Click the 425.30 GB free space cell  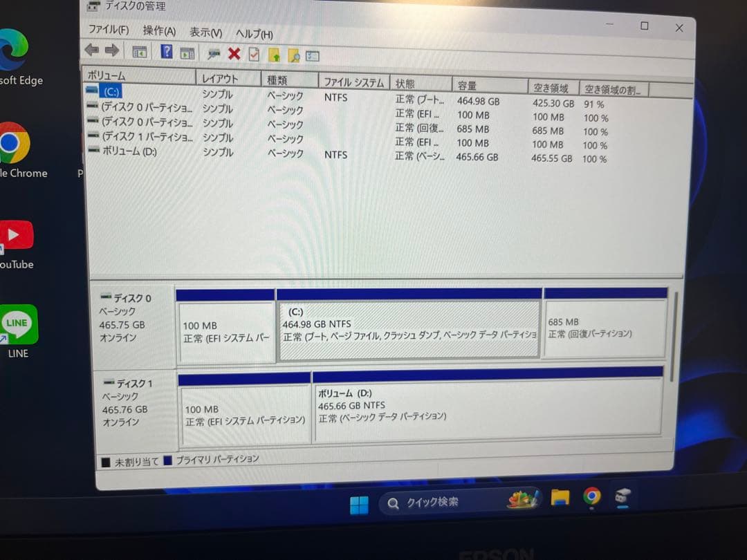(553, 103)
